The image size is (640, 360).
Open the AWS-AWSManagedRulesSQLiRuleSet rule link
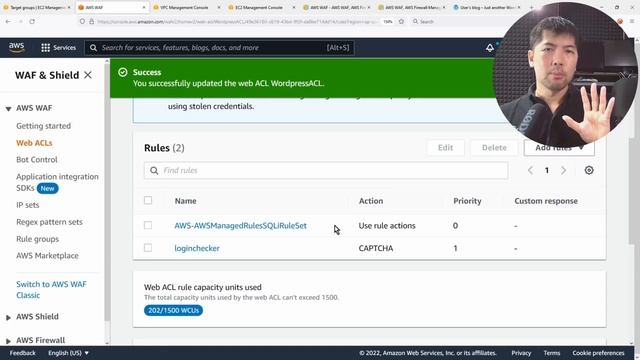tap(240, 225)
